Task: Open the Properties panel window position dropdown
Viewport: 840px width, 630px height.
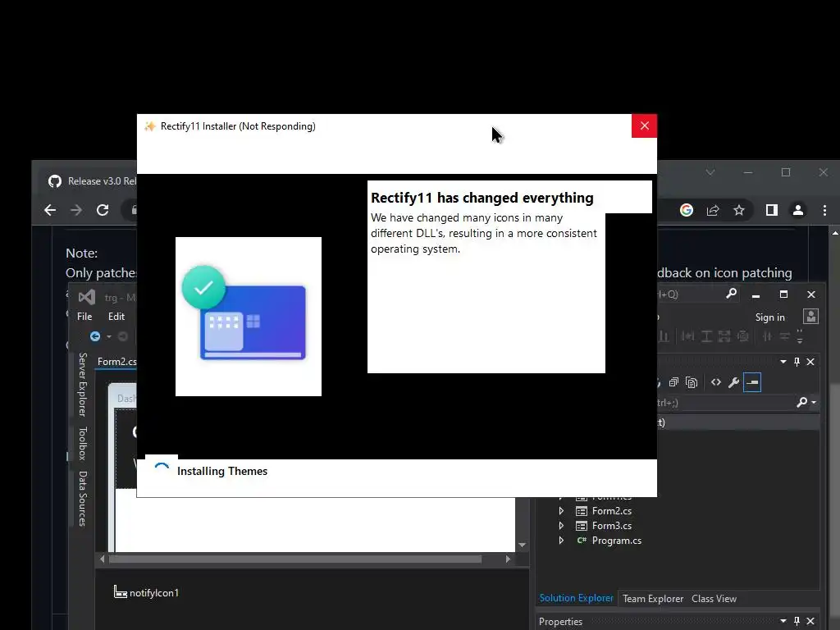Action: click(x=783, y=621)
